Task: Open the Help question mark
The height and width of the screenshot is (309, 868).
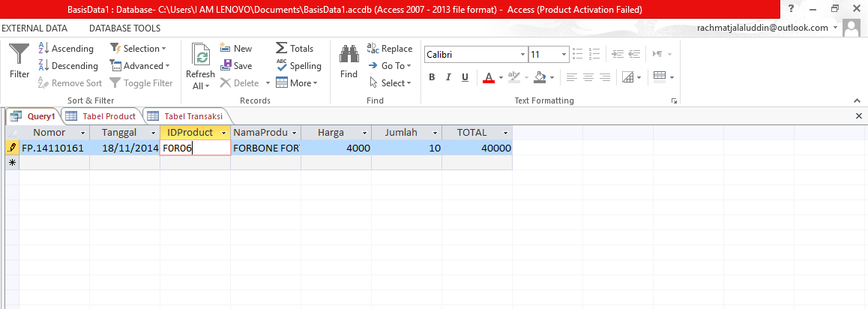Action: click(791, 8)
